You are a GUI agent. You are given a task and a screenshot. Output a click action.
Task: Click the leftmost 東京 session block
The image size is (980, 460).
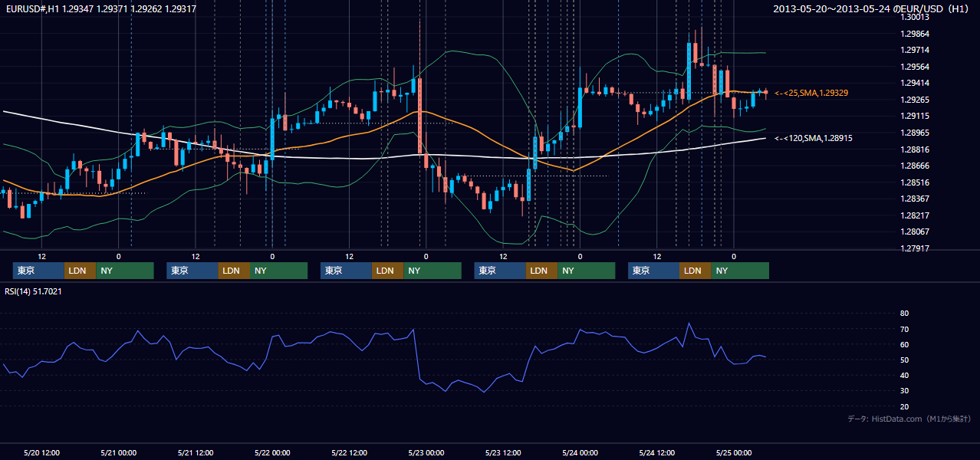click(x=38, y=271)
